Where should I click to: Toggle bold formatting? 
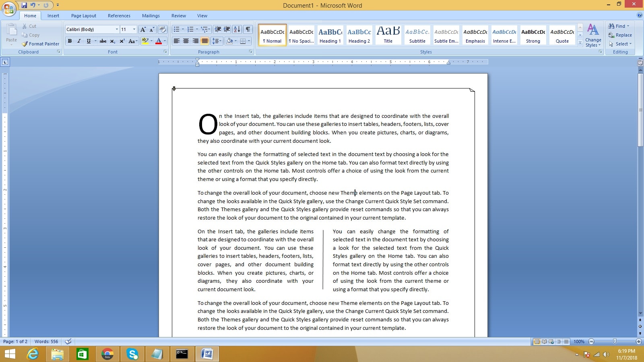70,41
